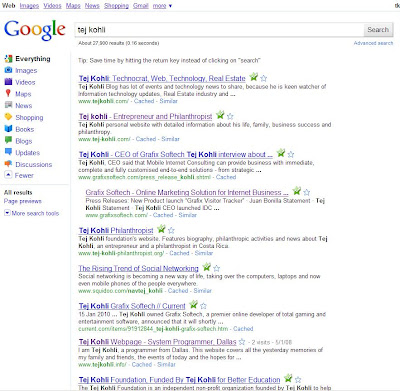Open Shopping in top navigation bar
This screenshot has width=400, height=391.
click(x=116, y=6)
